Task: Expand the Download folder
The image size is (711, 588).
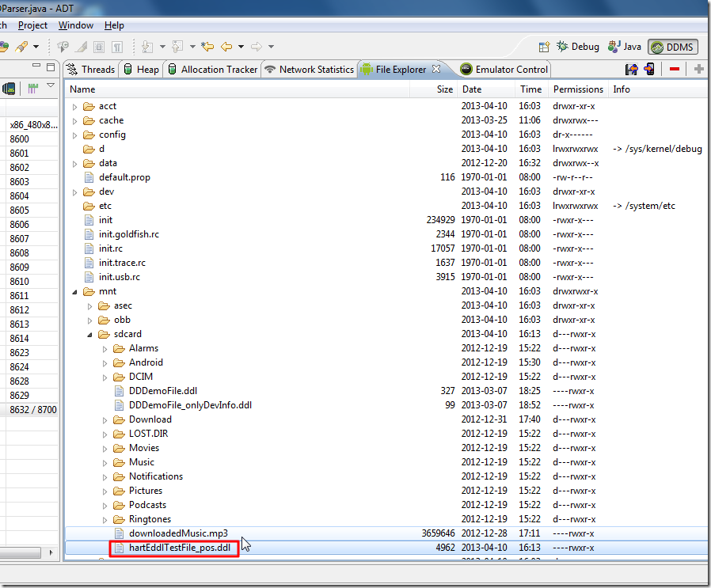Action: [105, 420]
